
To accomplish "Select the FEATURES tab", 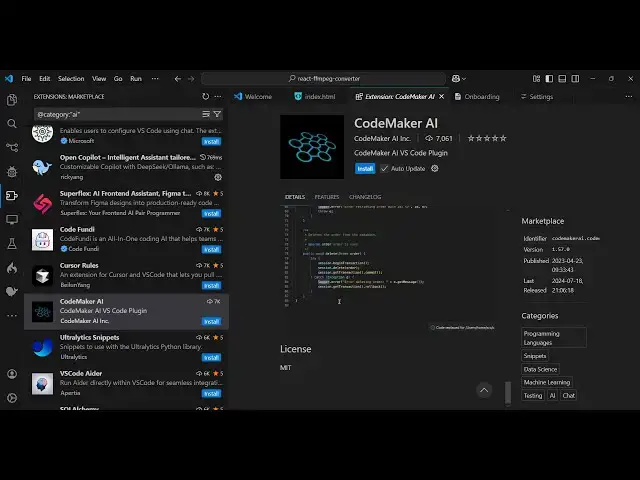I will click(327, 197).
